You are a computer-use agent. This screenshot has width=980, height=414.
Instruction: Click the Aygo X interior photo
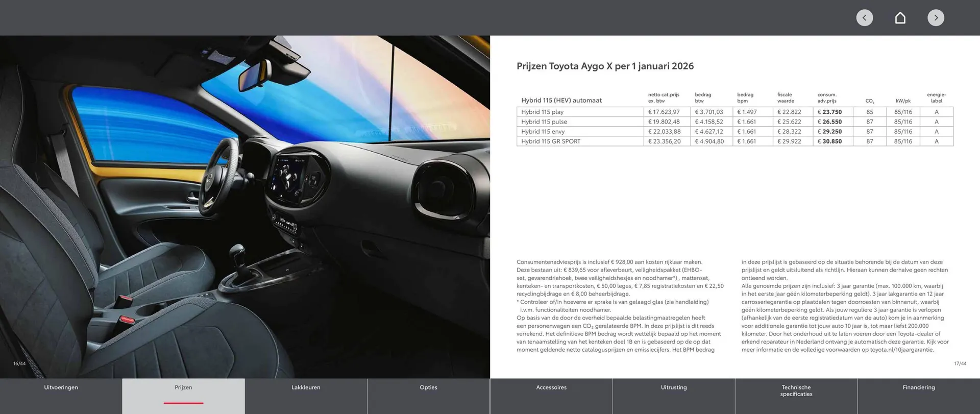(245, 207)
